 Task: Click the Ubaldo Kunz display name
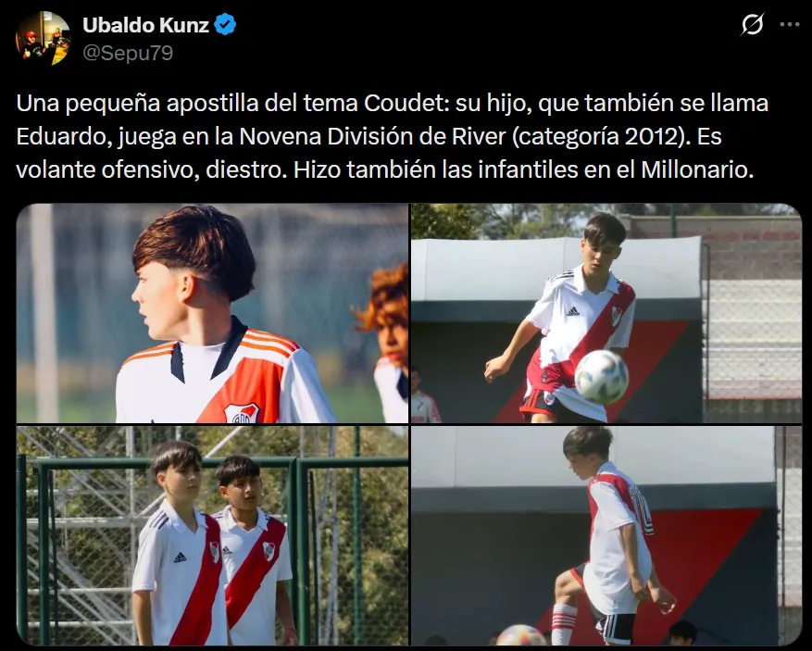[145, 25]
